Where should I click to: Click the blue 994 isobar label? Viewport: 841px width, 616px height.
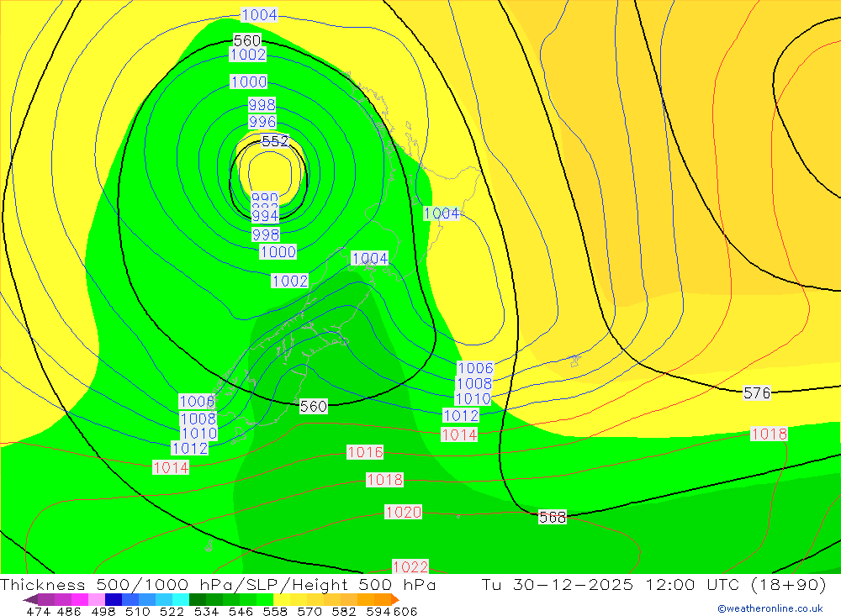click(266, 216)
